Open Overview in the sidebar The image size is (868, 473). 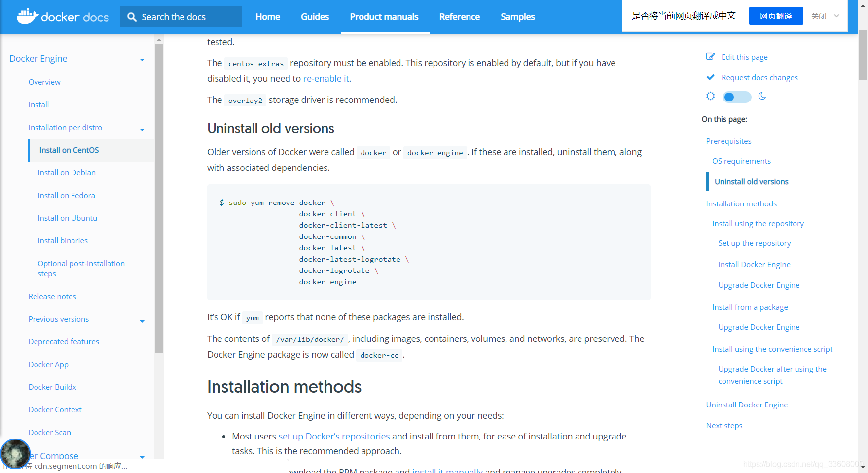tap(44, 82)
